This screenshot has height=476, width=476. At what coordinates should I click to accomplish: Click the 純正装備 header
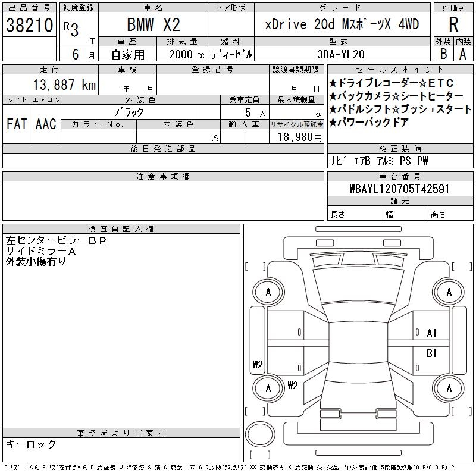[x=400, y=148]
